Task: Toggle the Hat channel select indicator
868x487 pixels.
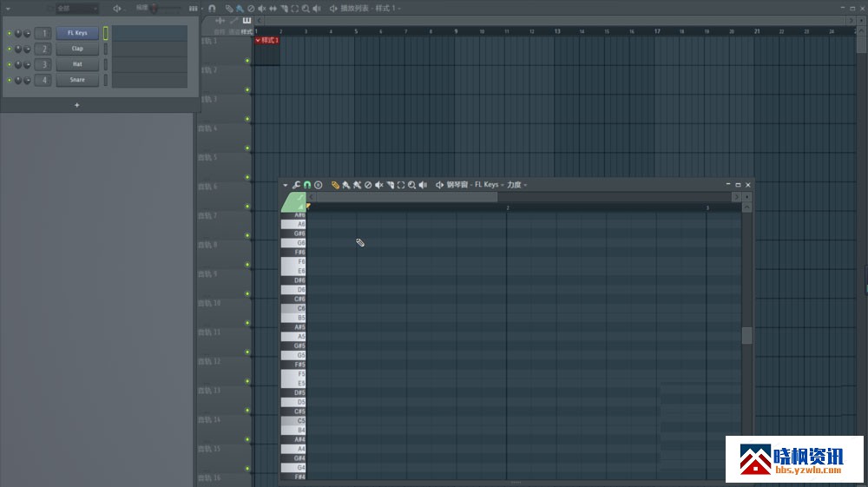Action: click(x=106, y=64)
